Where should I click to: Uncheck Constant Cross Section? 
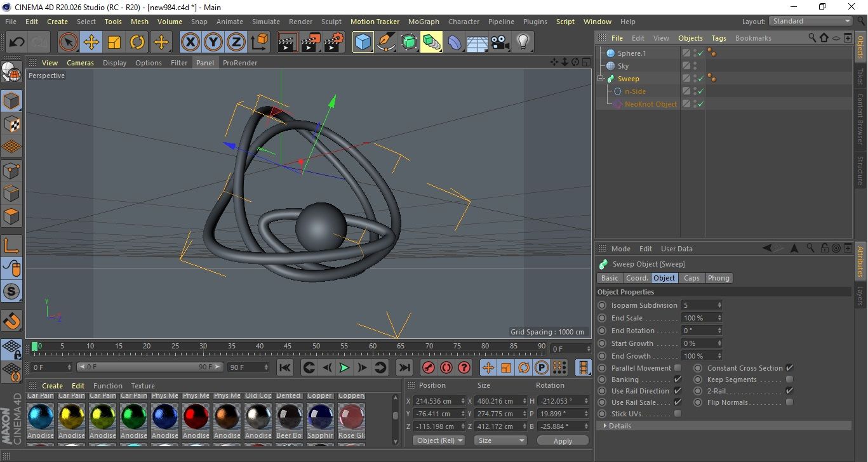coord(789,368)
